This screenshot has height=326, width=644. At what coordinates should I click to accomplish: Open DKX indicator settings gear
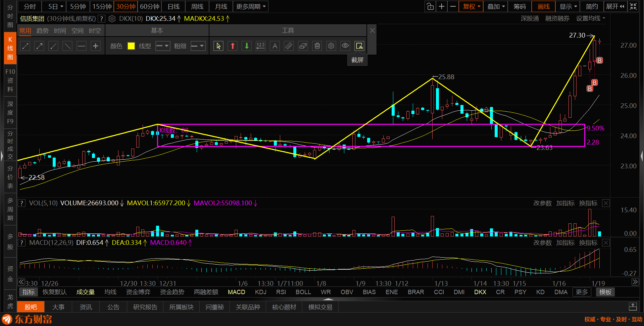(x=112, y=19)
